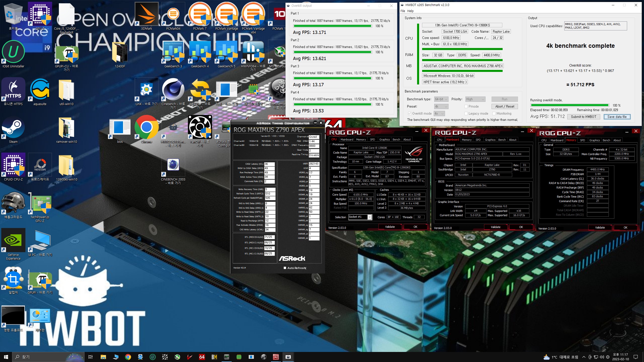The width and height of the screenshot is (644, 362).
Task: Open the Geekbench 3 desktop icon
Action: coord(173,54)
